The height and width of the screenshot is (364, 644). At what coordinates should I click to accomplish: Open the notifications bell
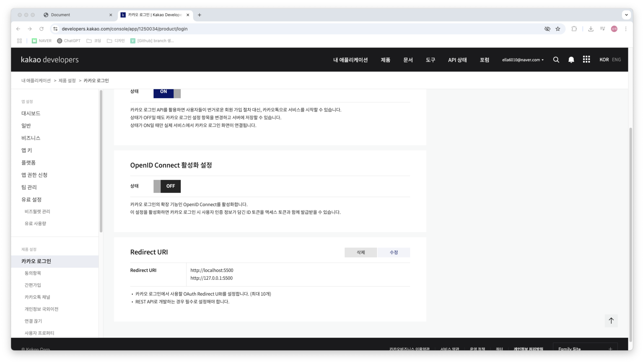tap(571, 59)
